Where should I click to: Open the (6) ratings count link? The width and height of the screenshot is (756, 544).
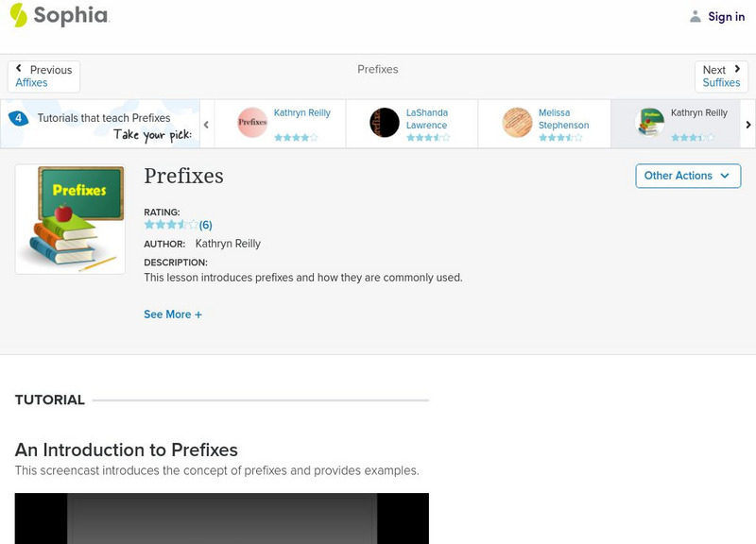pos(205,225)
